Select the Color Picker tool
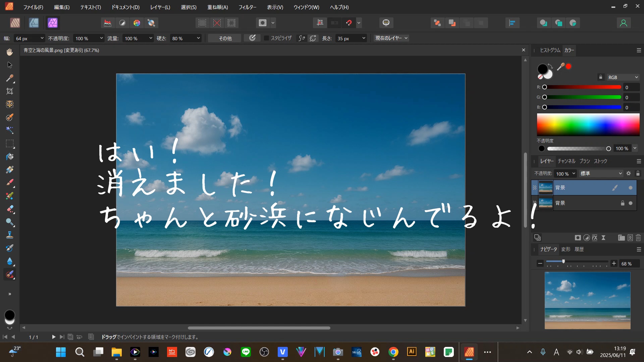Image resolution: width=644 pixels, height=362 pixels. [9, 78]
